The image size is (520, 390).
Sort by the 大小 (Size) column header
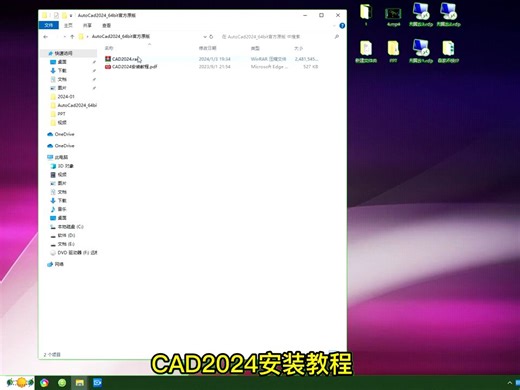click(299, 48)
